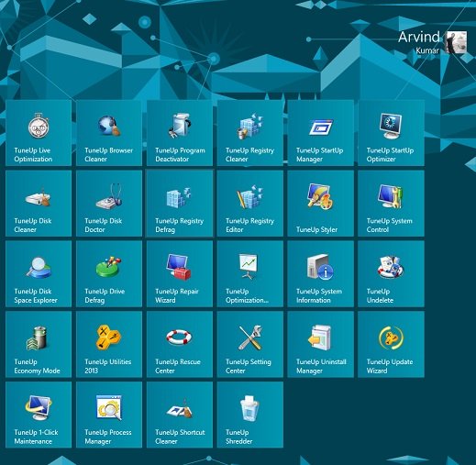Open TuneUp Uninstall Manager

(321, 344)
